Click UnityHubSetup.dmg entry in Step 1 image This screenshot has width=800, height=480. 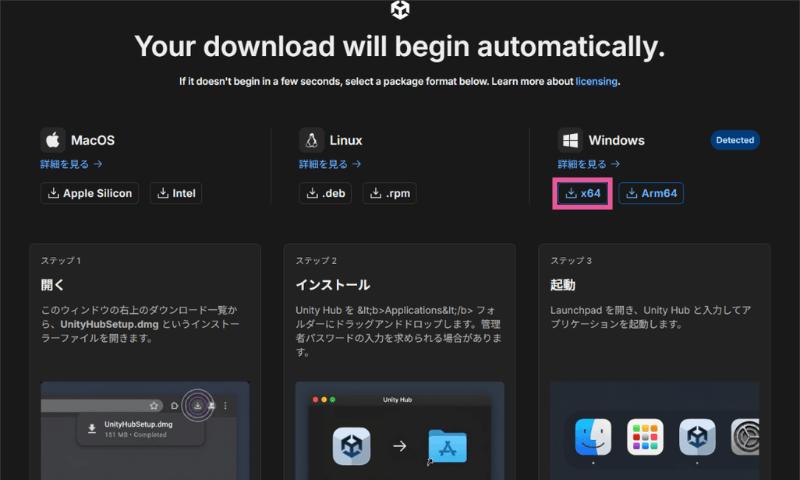click(x=140, y=429)
